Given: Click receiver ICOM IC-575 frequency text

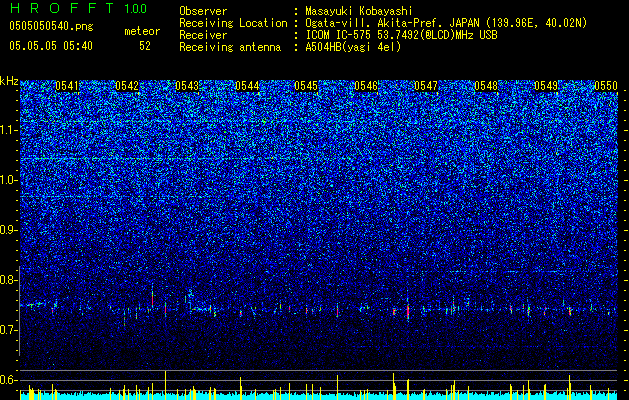Looking at the screenshot, I should pyautogui.click(x=401, y=35).
